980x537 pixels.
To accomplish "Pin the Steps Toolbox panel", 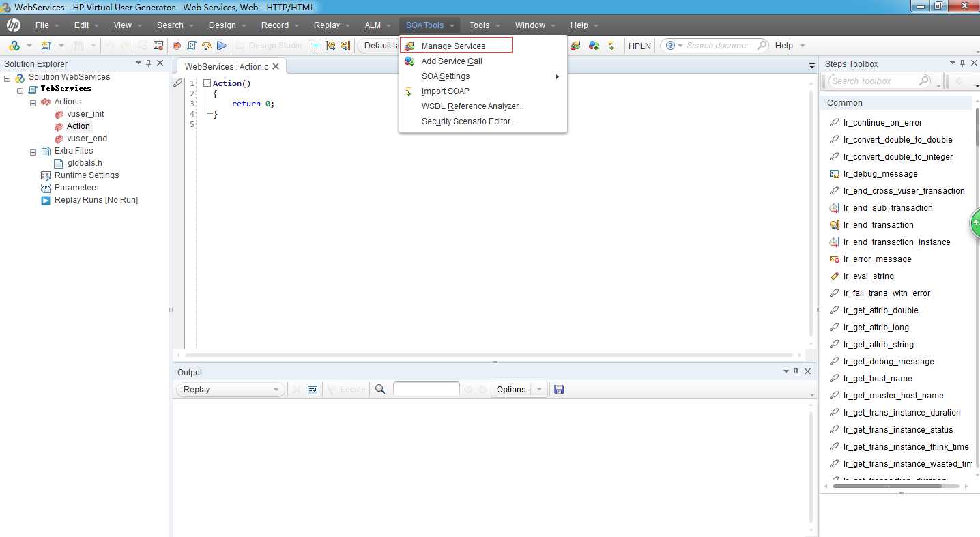I will pyautogui.click(x=963, y=63).
